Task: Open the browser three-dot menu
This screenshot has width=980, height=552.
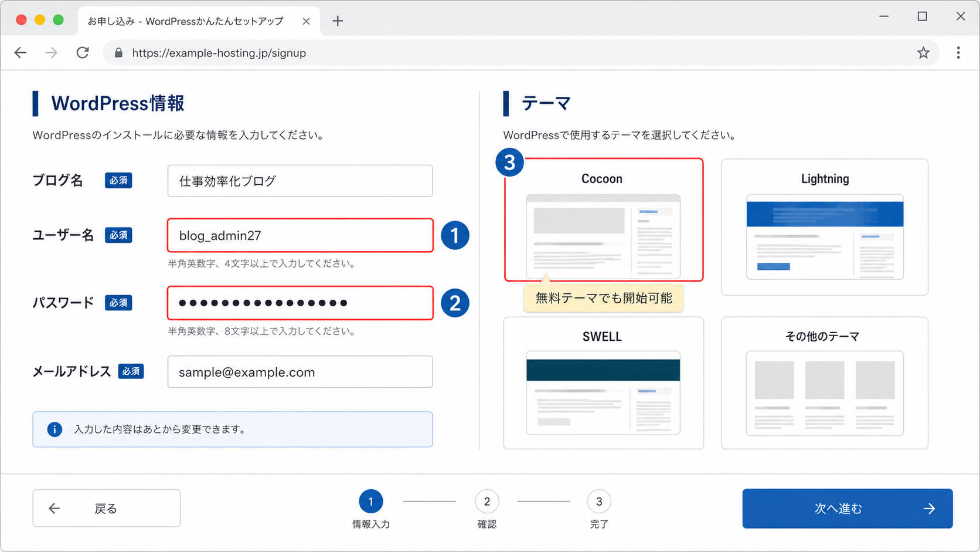Action: [x=958, y=53]
